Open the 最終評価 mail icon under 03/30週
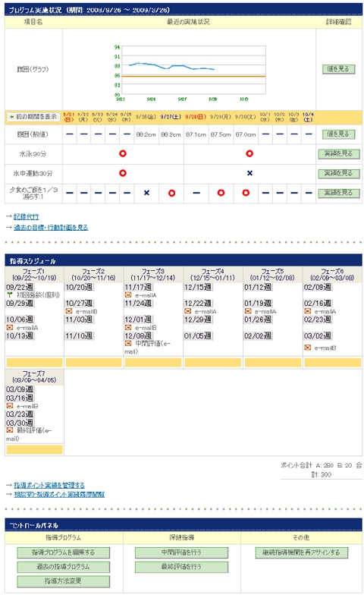The width and height of the screenshot is (364, 595). pyautogui.click(x=9, y=430)
